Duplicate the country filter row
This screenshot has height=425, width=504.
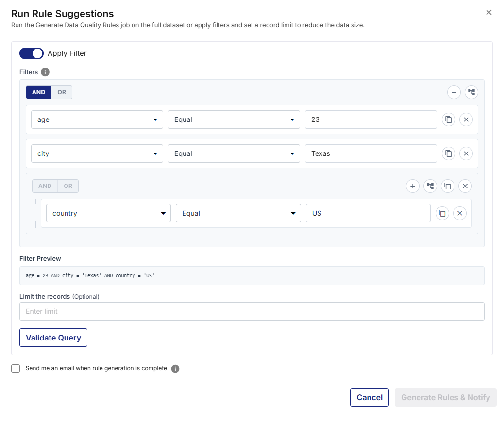pyautogui.click(x=442, y=213)
